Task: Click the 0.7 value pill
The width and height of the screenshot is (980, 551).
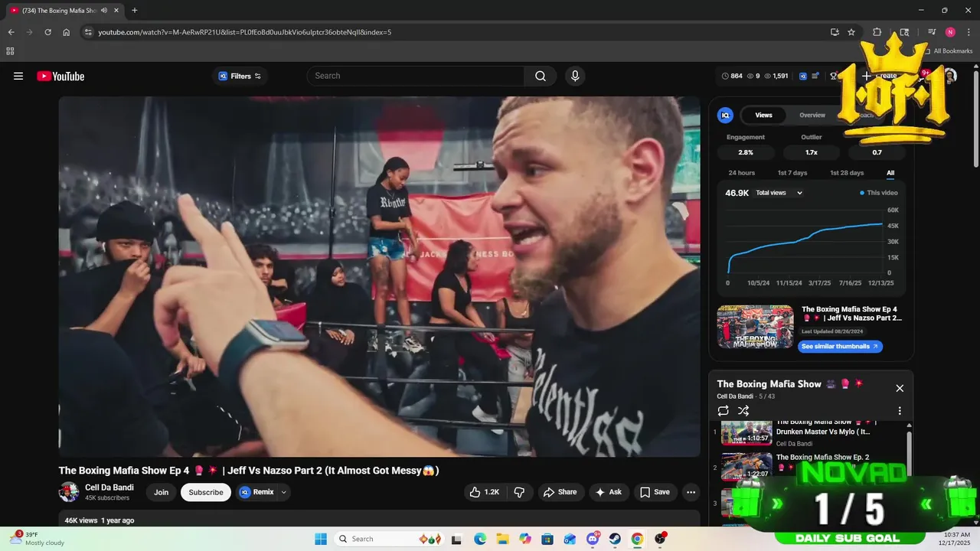Action: click(x=877, y=152)
